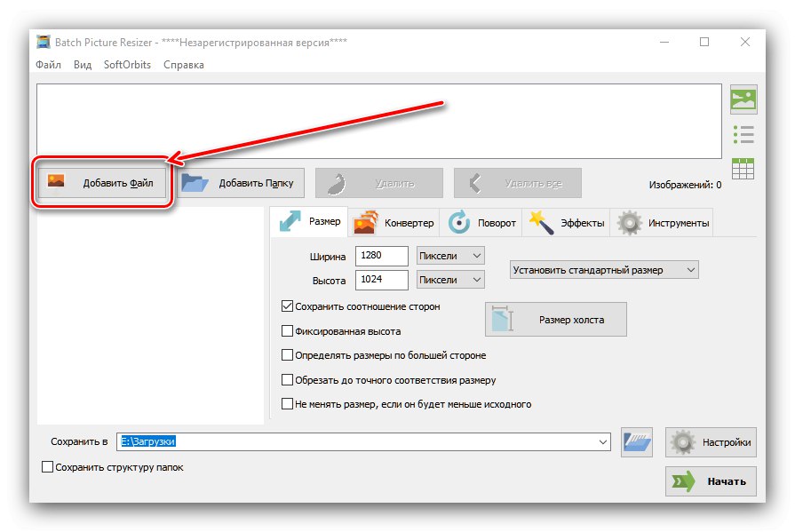795x532 pixels.
Task: Click the greyed-out Удалить button
Action: [x=379, y=183]
